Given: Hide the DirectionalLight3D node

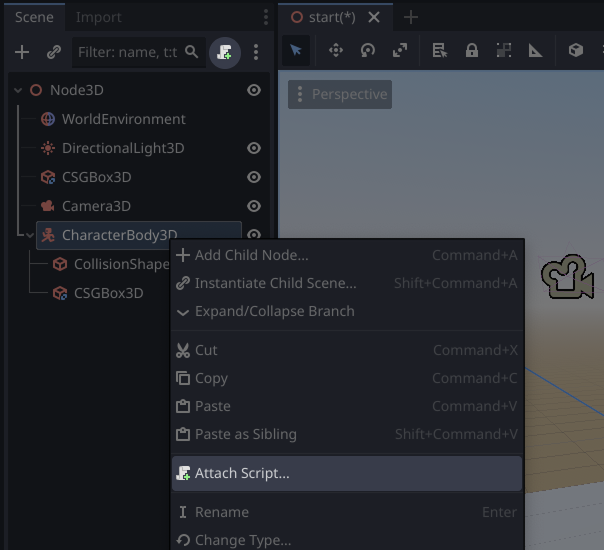Looking at the screenshot, I should point(254,148).
